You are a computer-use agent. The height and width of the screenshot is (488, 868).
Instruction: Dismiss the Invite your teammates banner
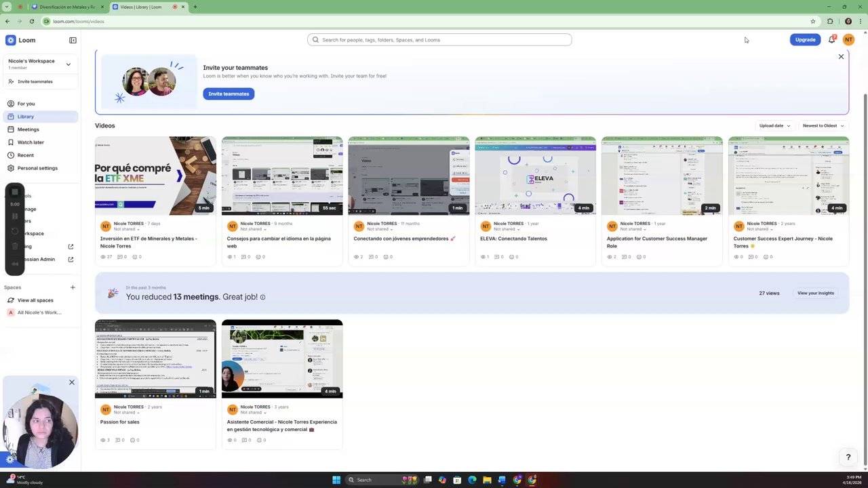tap(841, 56)
